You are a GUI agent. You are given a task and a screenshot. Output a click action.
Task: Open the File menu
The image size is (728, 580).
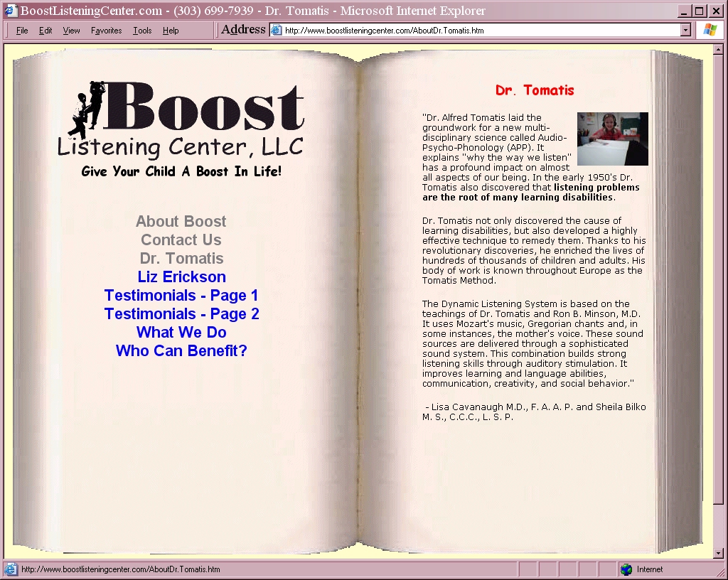coord(22,31)
